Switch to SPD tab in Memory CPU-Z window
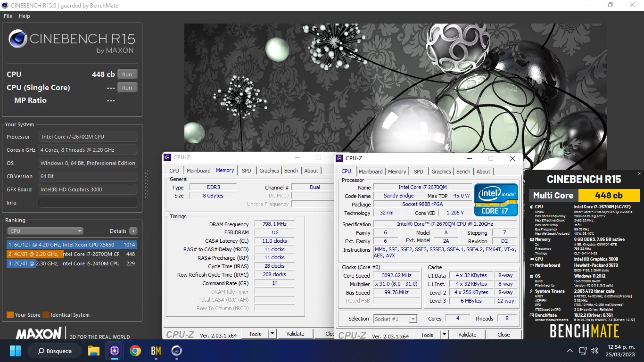This screenshot has width=644, height=362. pyautogui.click(x=247, y=171)
